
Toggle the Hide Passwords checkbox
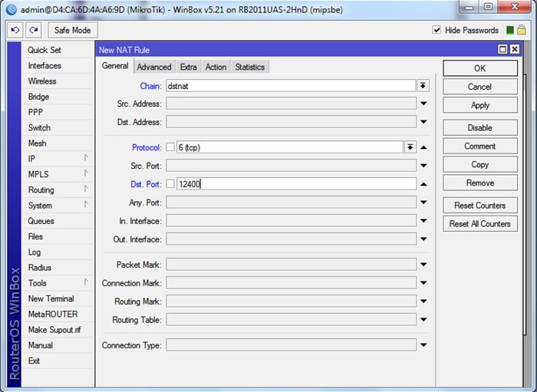point(437,30)
